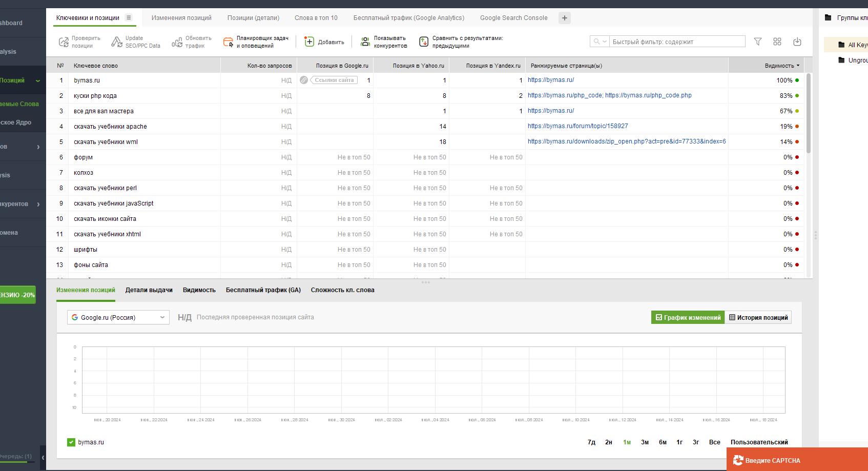Image resolution: width=868 pixels, height=471 pixels.
Task: Open the filter funnel icon
Action: (x=758, y=42)
